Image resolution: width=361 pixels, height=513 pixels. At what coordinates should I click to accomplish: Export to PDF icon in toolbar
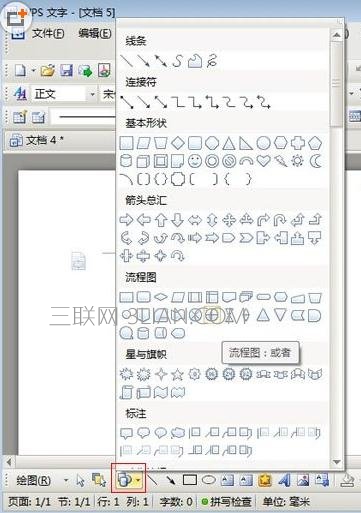click(x=104, y=71)
